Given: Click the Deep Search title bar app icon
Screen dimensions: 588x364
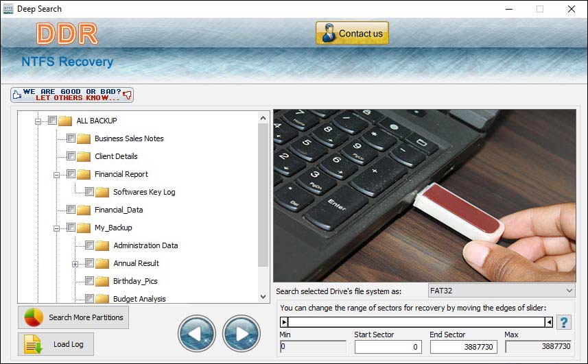Looking at the screenshot, I should tap(8, 9).
